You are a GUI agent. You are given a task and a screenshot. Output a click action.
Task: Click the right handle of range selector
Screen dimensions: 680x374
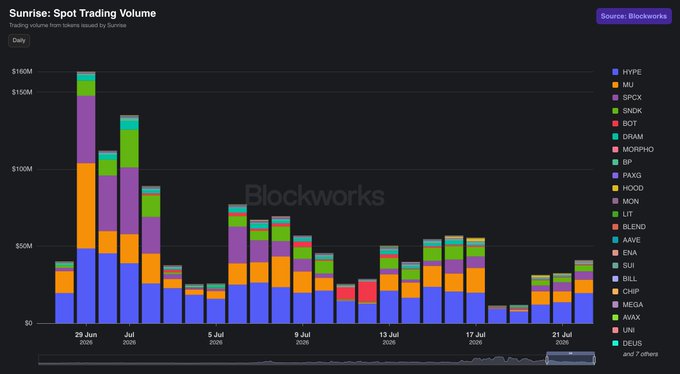tap(595, 360)
